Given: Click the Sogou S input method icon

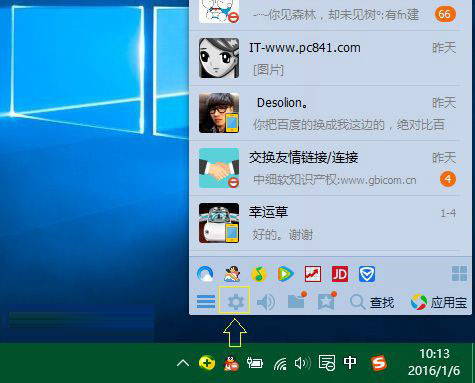Looking at the screenshot, I should tap(379, 363).
